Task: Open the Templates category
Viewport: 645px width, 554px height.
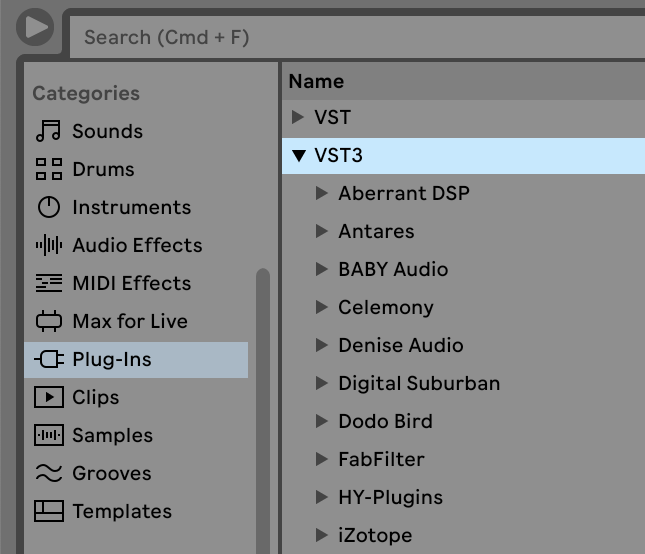Action: point(121,511)
